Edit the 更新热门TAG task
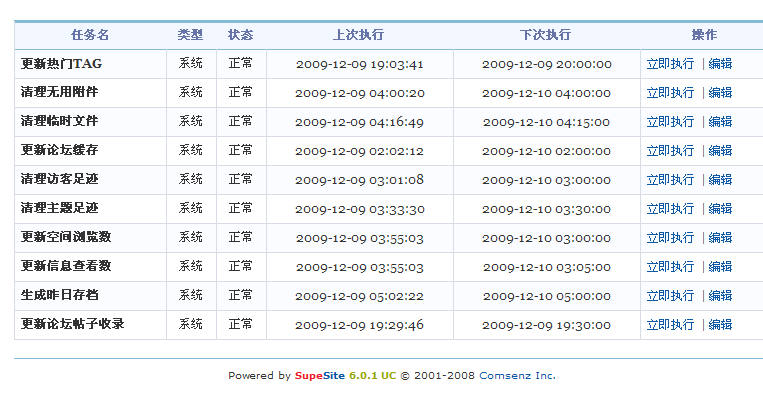This screenshot has height=396, width=763. (x=720, y=64)
